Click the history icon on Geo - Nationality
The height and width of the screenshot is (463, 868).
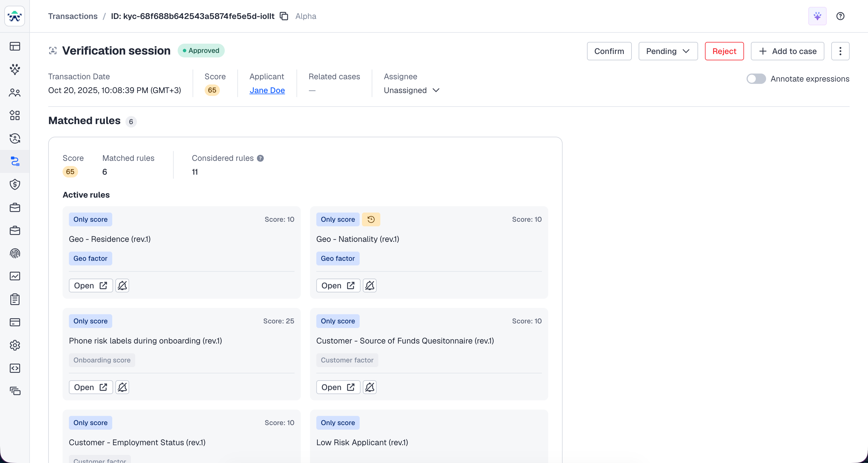point(371,219)
